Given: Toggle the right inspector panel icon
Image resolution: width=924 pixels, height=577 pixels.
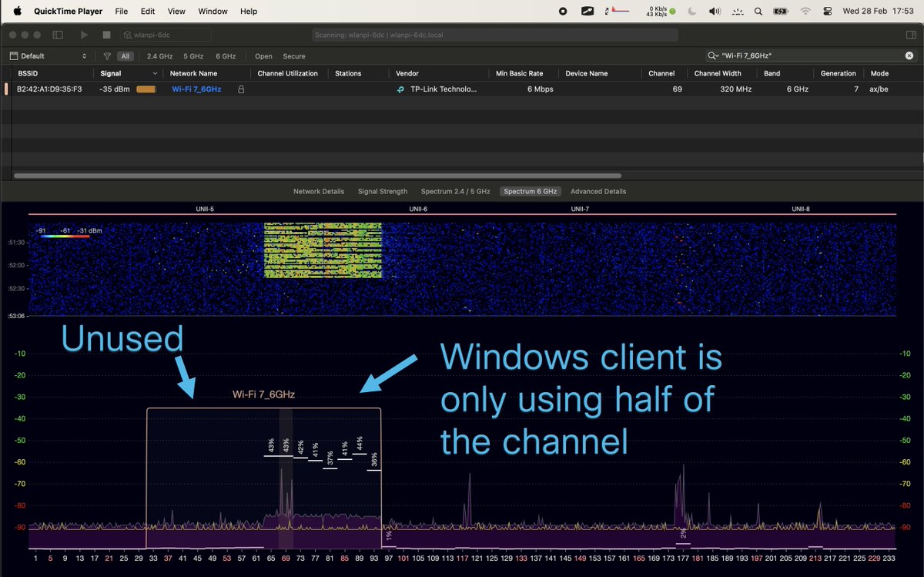Looking at the screenshot, I should [x=912, y=35].
